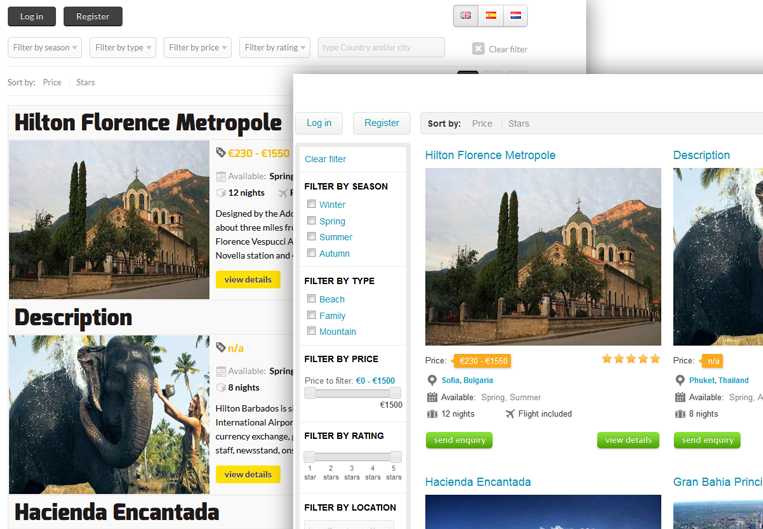Click Clear filter in the back window
Screen dimensions: 763x529
point(508,49)
